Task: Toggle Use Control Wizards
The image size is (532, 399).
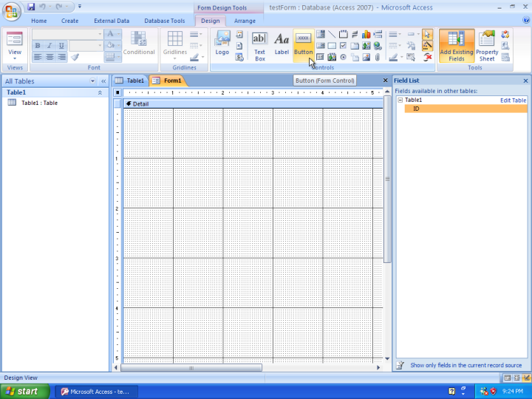Action: click(x=428, y=46)
